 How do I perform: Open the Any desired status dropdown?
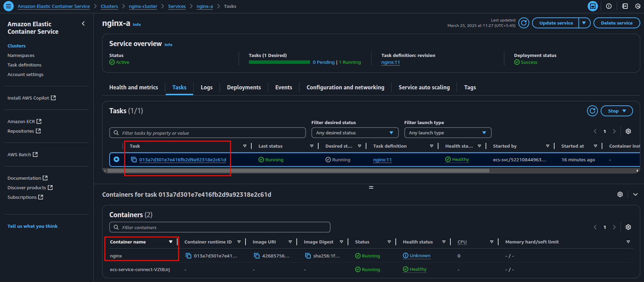[x=355, y=133]
